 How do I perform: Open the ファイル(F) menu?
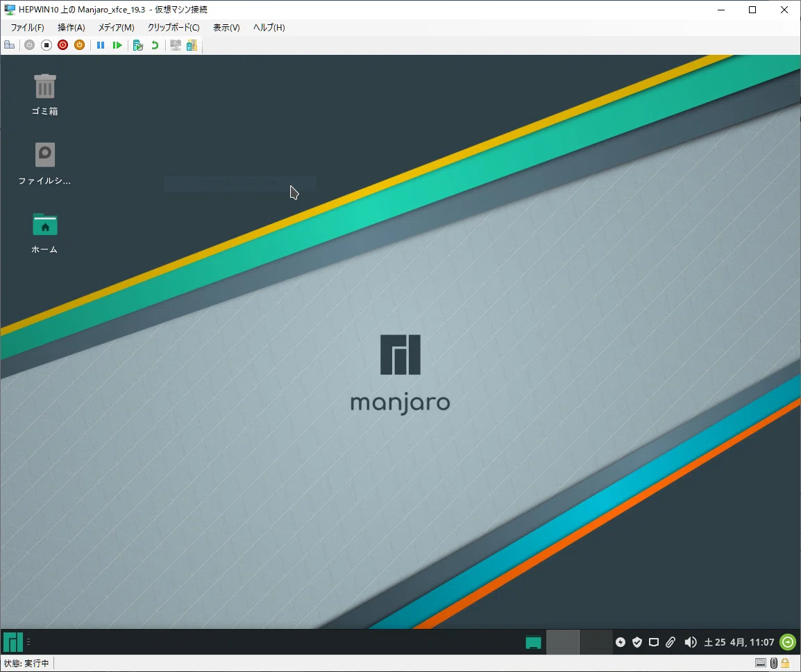(28, 28)
